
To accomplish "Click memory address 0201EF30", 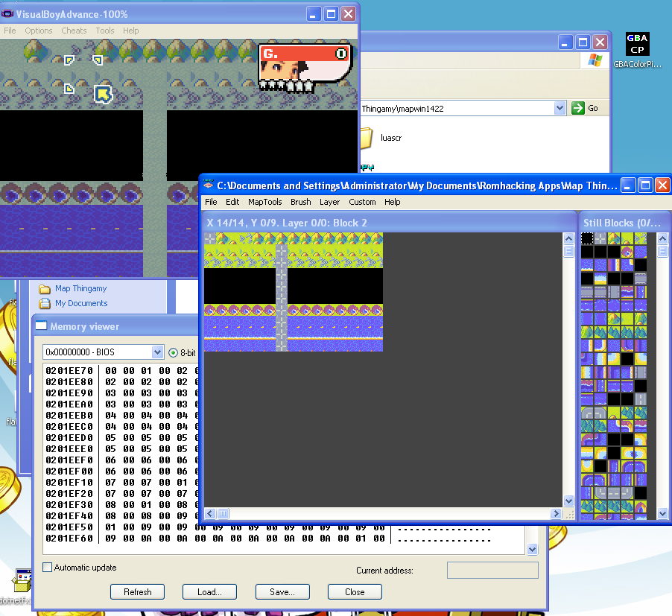I will [69, 504].
